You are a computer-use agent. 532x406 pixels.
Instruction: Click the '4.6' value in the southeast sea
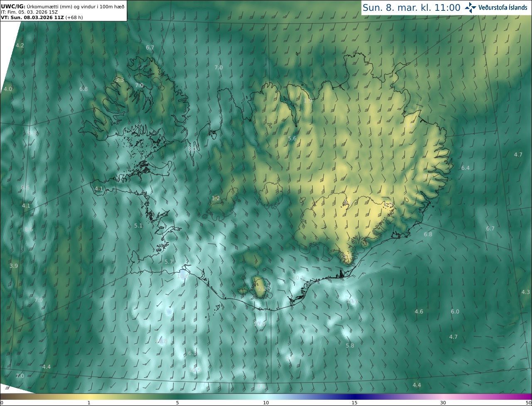click(x=419, y=311)
